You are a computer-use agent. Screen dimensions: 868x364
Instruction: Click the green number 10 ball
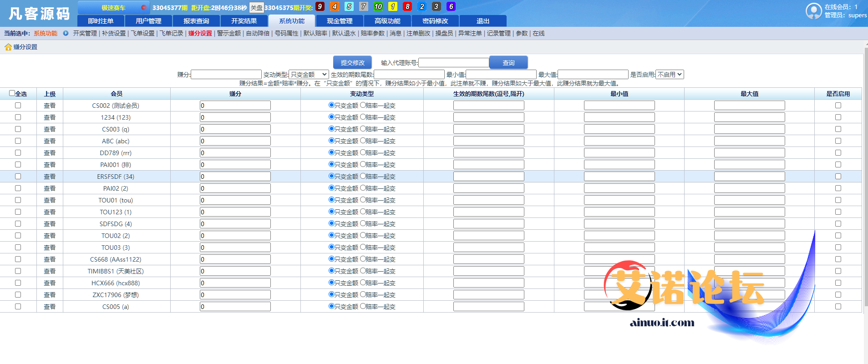tap(378, 6)
